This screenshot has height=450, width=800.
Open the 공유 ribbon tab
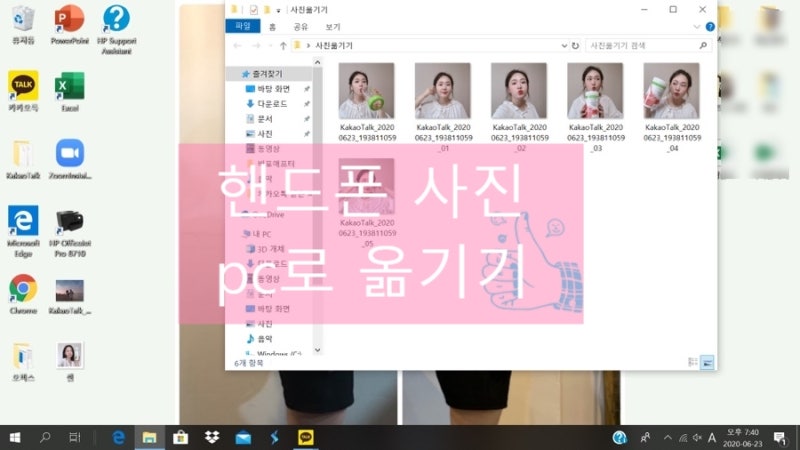pyautogui.click(x=301, y=27)
